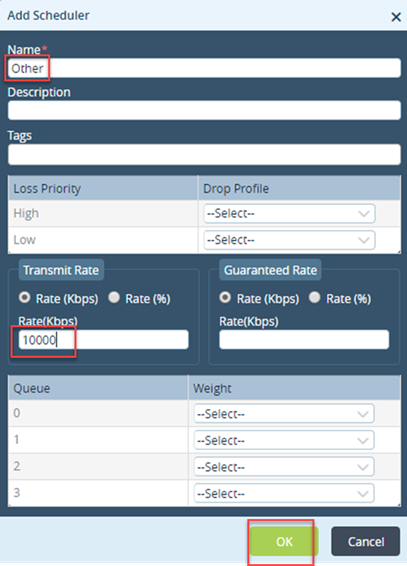Click the Cancel button

tap(366, 541)
